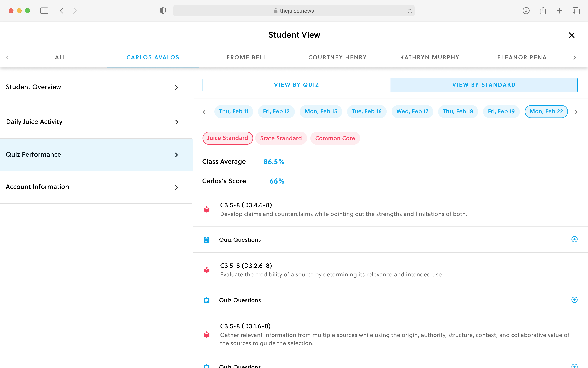This screenshot has width=588, height=368.
Task: Expand Quiz Questions under D3.4.6-8 standard
Action: 574,239
